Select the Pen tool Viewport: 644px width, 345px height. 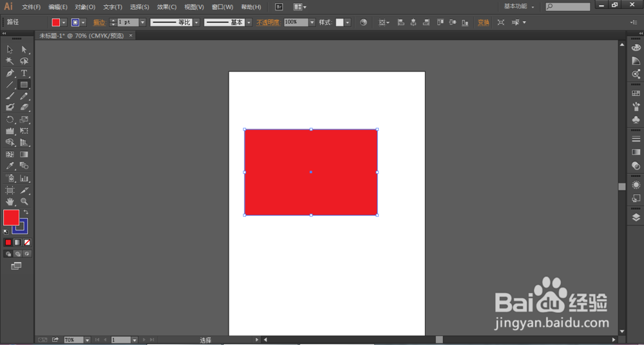[10, 73]
